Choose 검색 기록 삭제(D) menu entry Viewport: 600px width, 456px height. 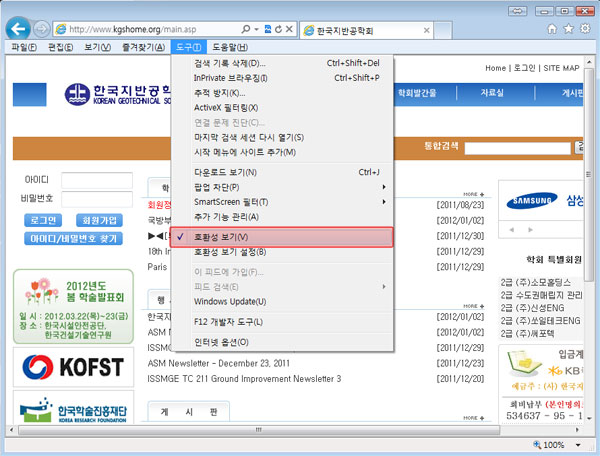pos(282,63)
